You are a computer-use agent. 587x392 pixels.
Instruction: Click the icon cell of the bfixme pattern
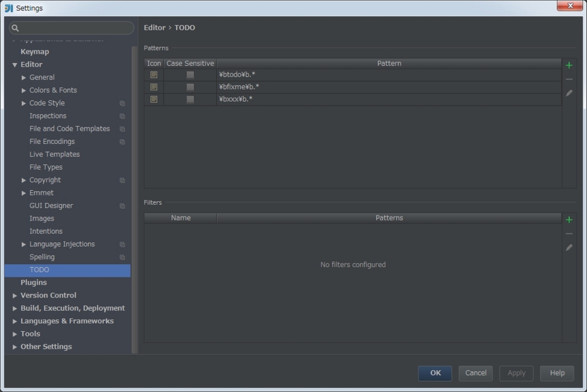(x=154, y=87)
